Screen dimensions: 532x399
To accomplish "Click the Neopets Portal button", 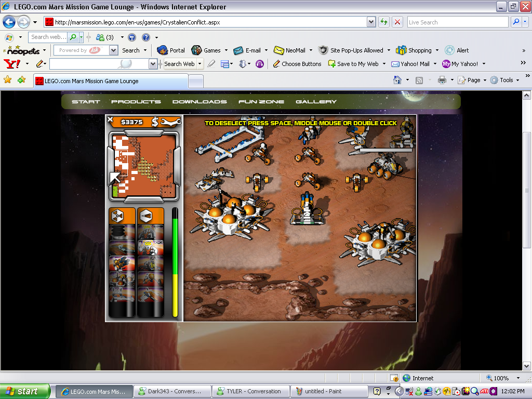I will [x=171, y=50].
